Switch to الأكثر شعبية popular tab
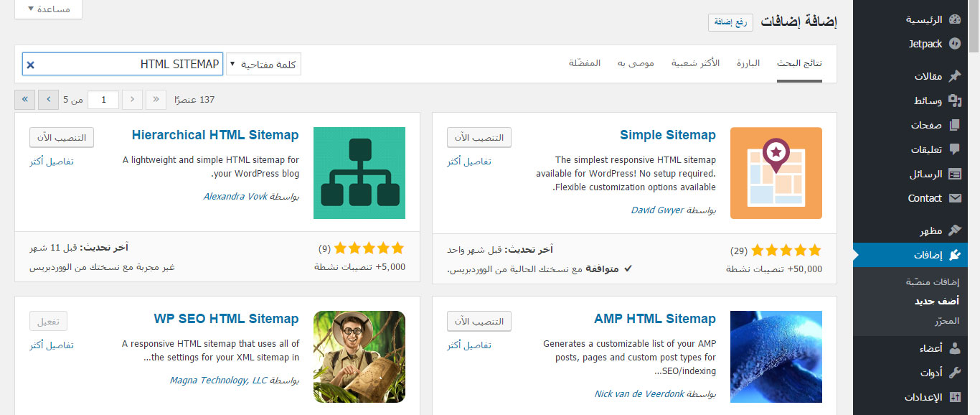This screenshot has width=980, height=415. pyautogui.click(x=696, y=63)
